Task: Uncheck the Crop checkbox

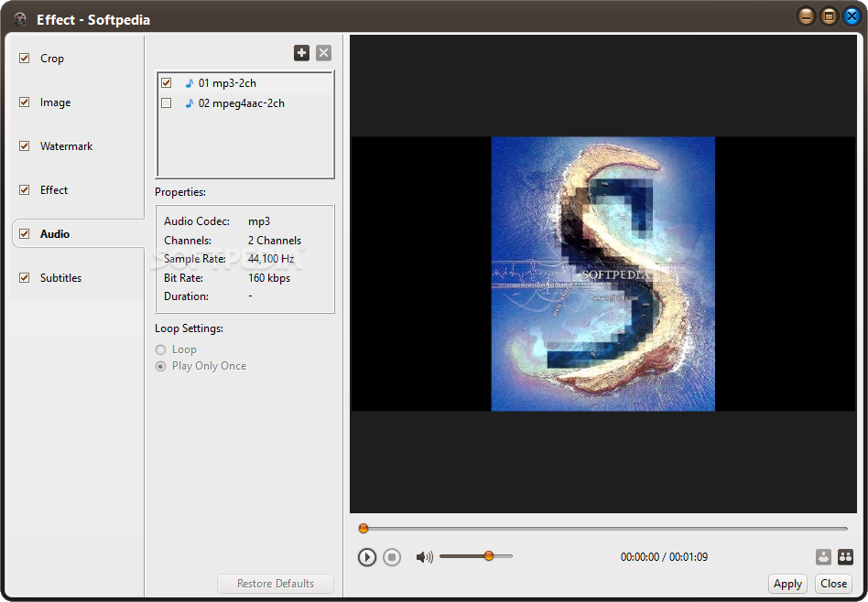Action: tap(25, 59)
